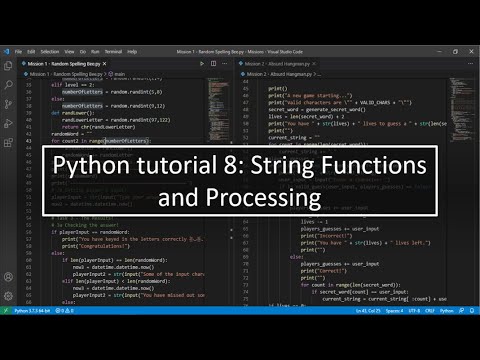The height and width of the screenshot is (360, 480).
Task: Close the Mission 1 Random Spelling Bee tab
Action: tap(104, 64)
